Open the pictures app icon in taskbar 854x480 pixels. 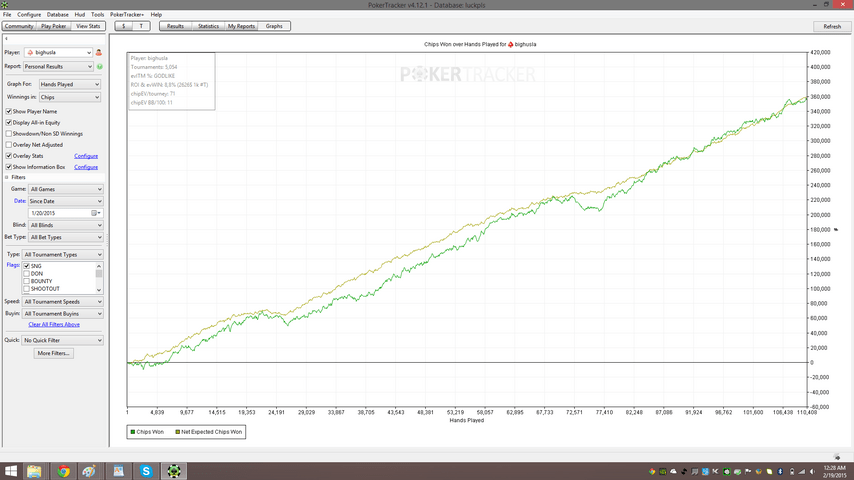(118, 471)
